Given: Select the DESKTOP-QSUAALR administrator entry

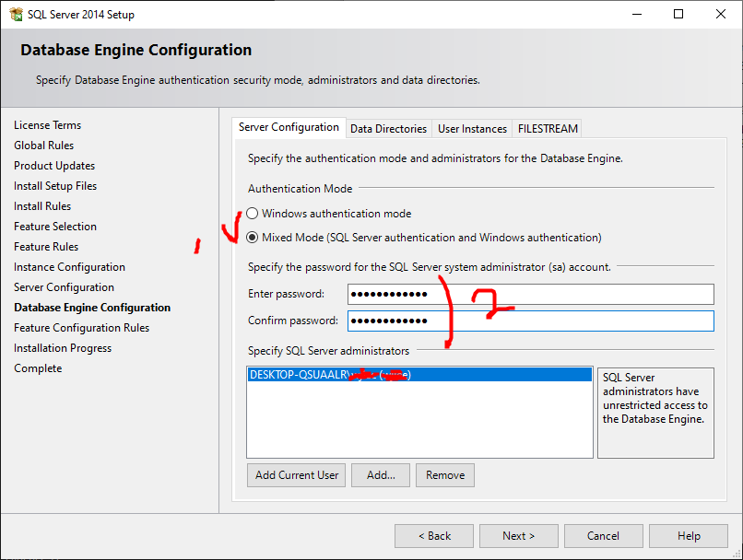Looking at the screenshot, I should point(419,375).
